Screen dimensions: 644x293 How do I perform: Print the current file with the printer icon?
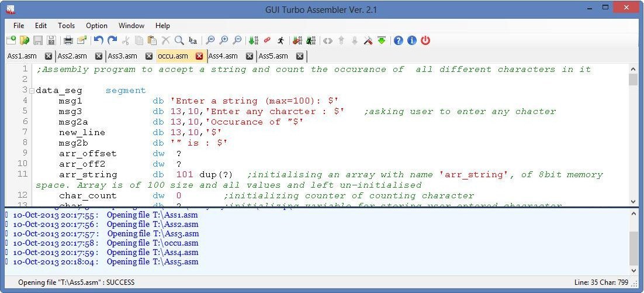coord(68,40)
